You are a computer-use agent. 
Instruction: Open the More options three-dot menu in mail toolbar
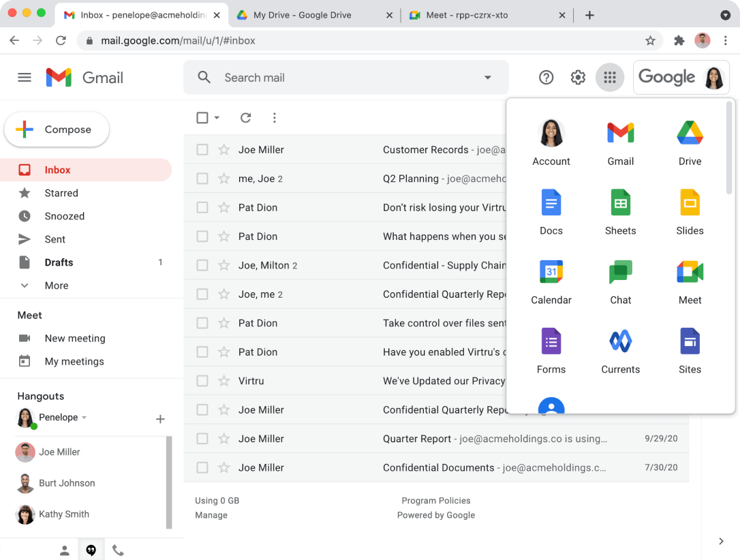[274, 117]
